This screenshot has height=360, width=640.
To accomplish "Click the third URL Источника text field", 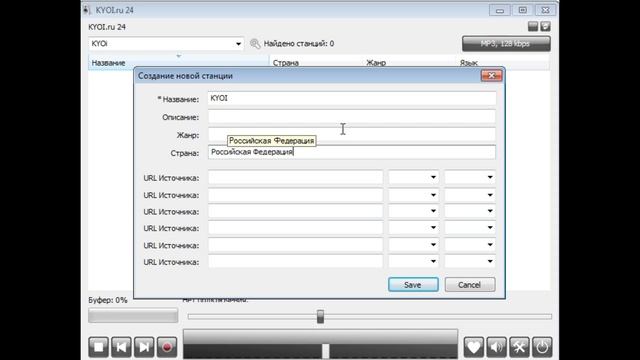I will [x=296, y=211].
